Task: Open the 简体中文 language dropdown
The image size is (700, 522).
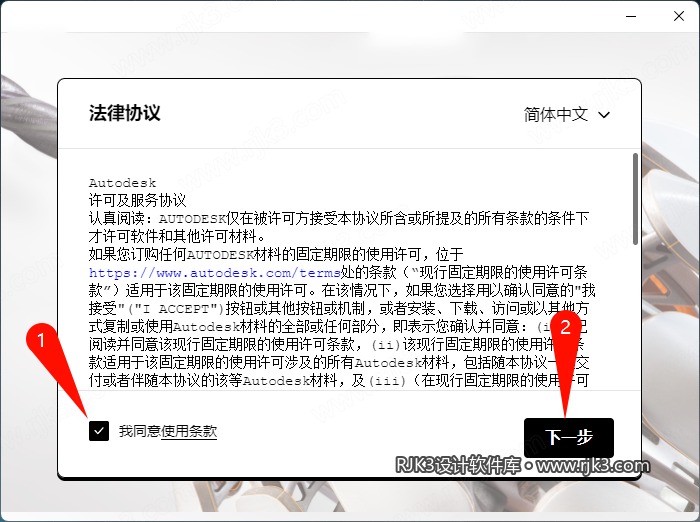Action: pyautogui.click(x=567, y=115)
